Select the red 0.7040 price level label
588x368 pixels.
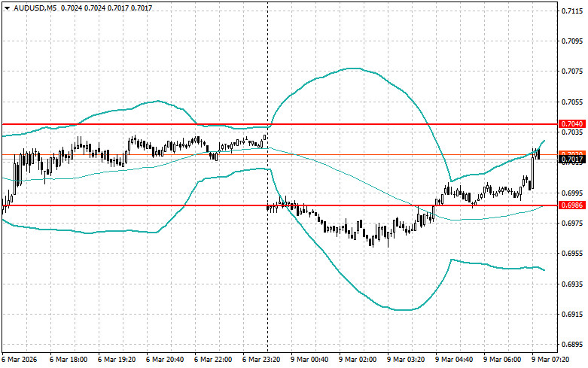[x=572, y=124]
